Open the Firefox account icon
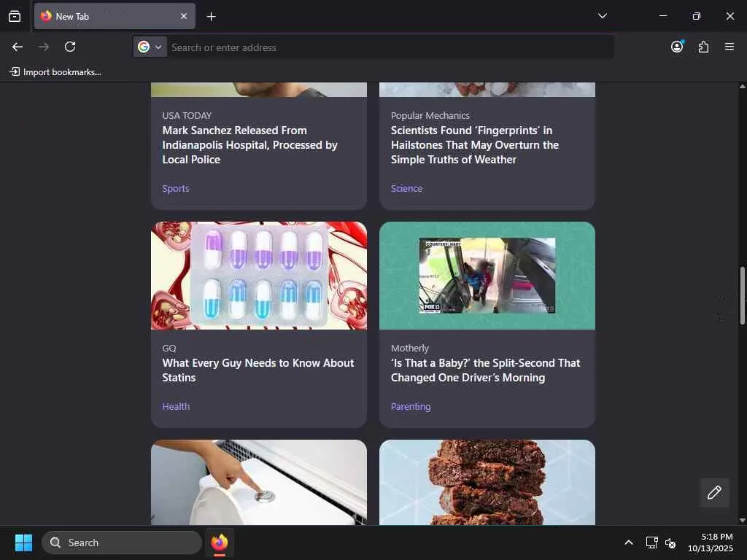 point(677,47)
